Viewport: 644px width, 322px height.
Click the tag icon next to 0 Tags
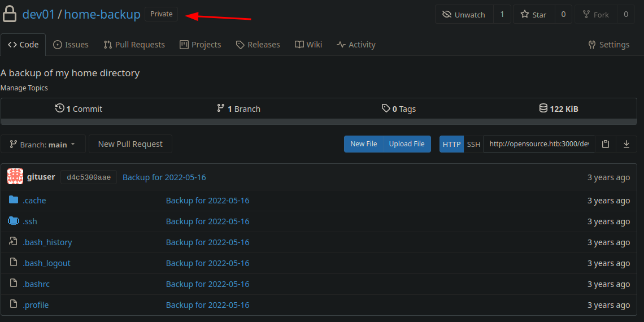pos(386,108)
